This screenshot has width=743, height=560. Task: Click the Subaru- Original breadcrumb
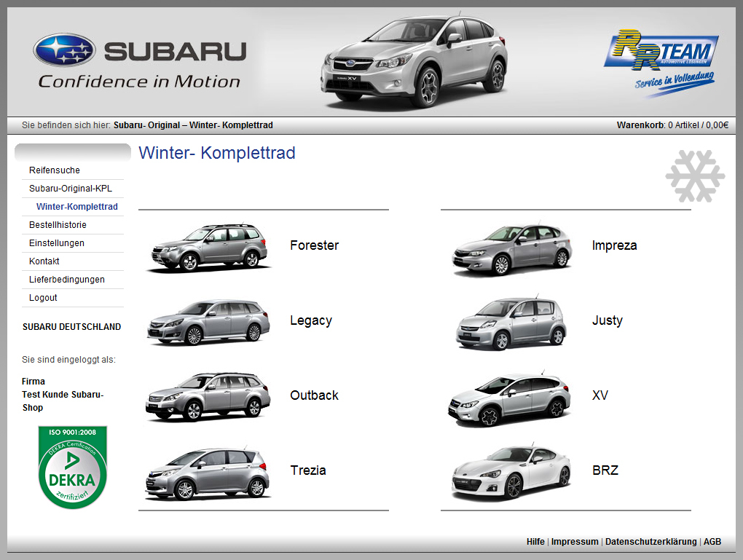click(x=146, y=125)
